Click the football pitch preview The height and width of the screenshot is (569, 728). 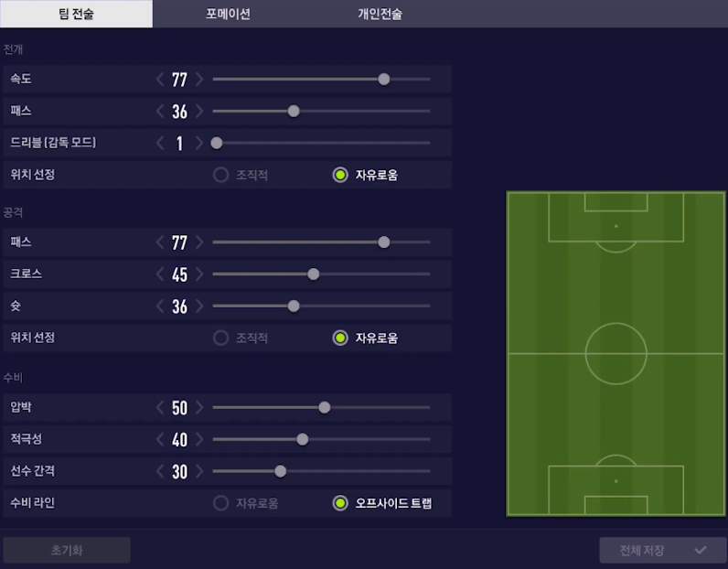[616, 353]
